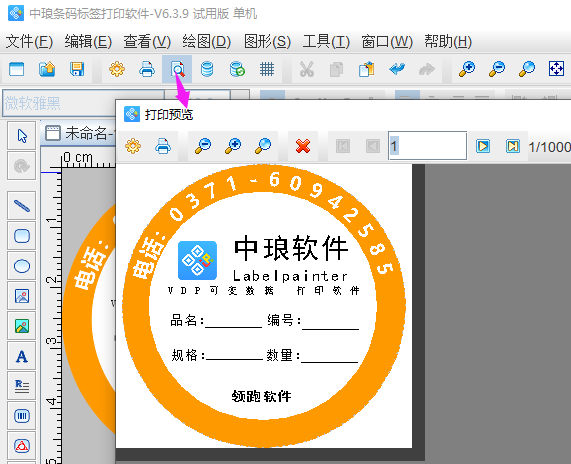The image size is (571, 464).
Task: Open the 工具(T) menu
Action: [326, 42]
